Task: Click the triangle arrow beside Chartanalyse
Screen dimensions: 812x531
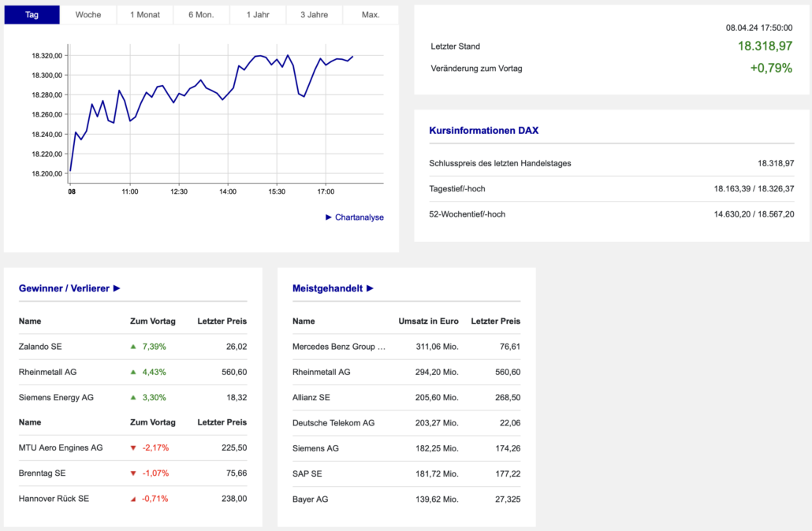Action: click(x=328, y=217)
